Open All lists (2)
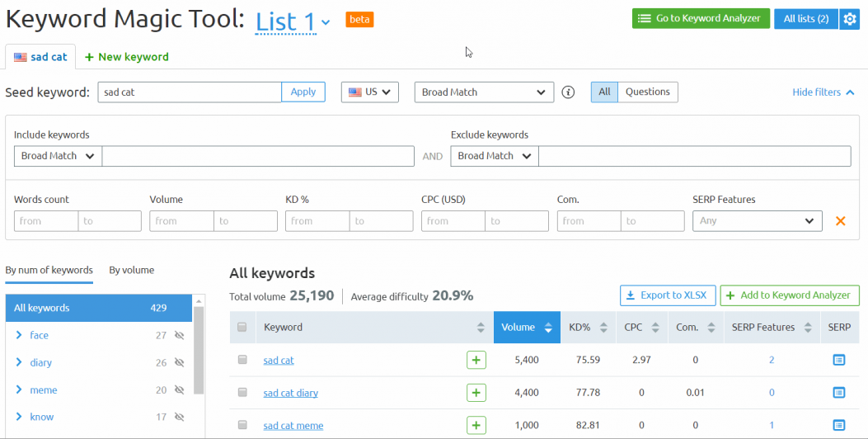Image resolution: width=868 pixels, height=439 pixels. tap(806, 19)
